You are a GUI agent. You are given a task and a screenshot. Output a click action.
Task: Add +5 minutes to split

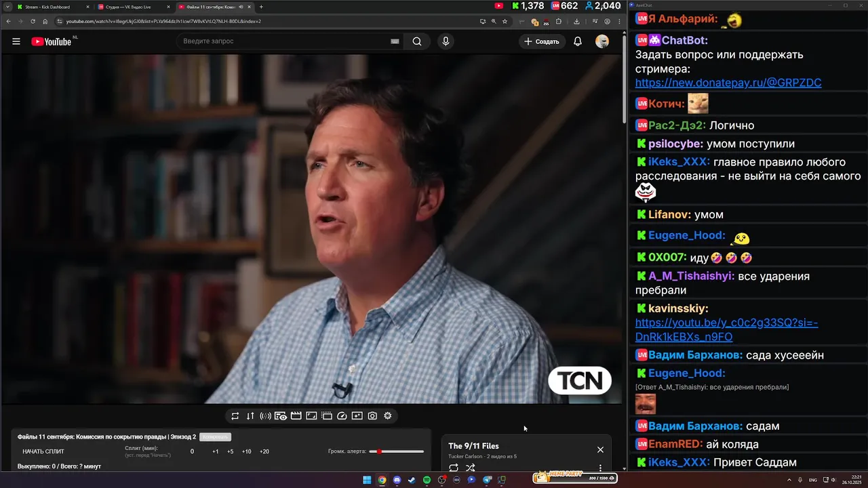[x=231, y=451]
